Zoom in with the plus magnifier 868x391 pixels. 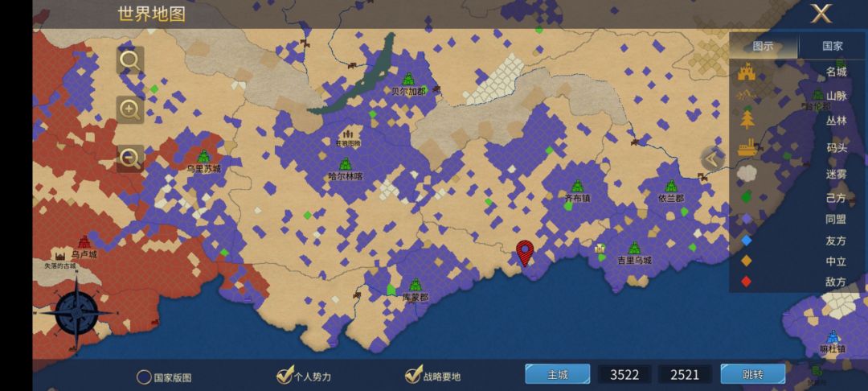pyautogui.click(x=130, y=109)
